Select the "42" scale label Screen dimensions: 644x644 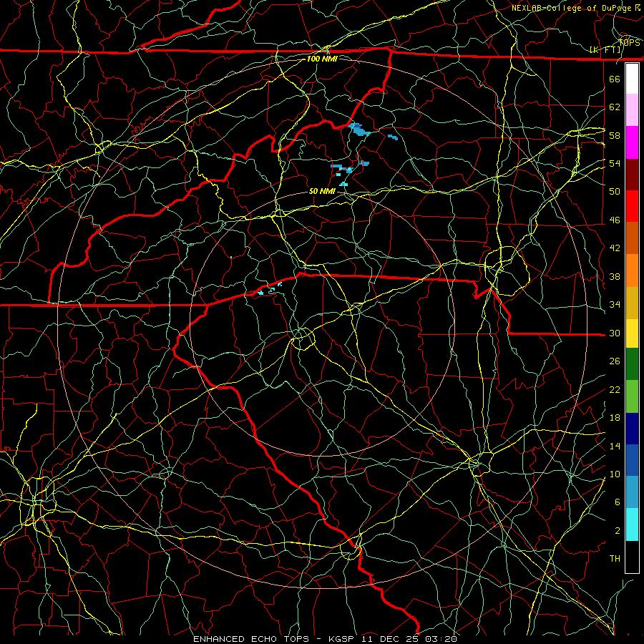coord(615,248)
